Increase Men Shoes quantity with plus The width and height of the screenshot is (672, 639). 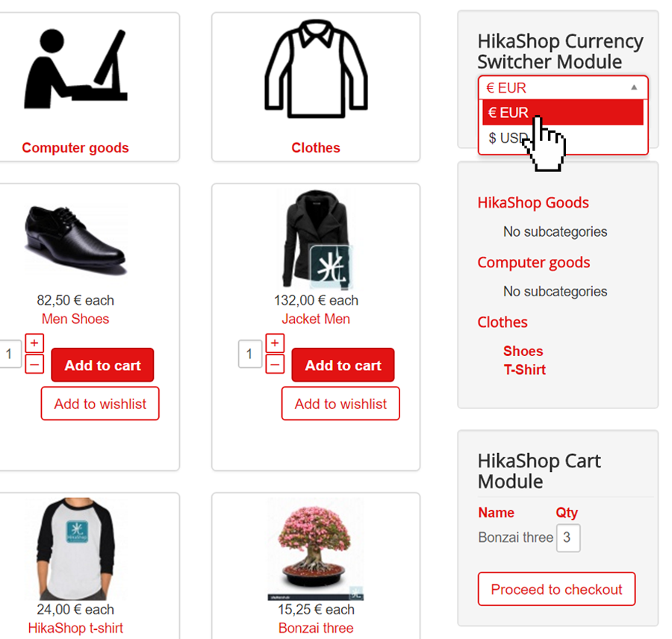[x=34, y=343]
